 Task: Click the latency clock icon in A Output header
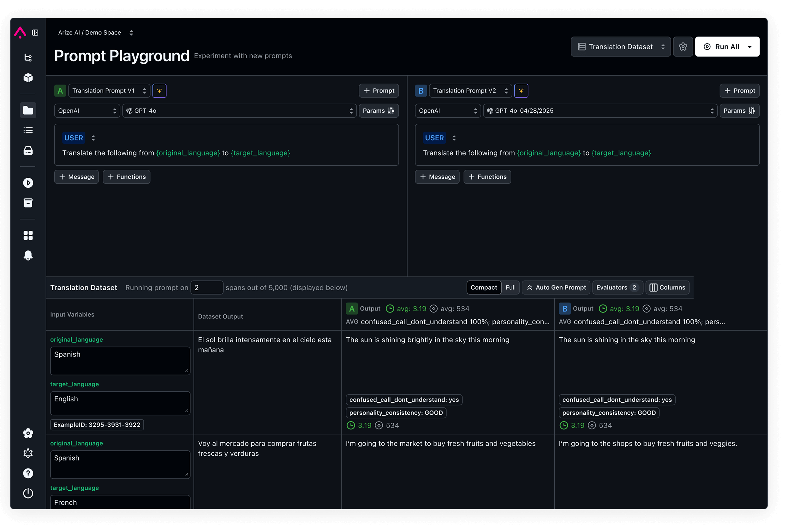pos(390,309)
